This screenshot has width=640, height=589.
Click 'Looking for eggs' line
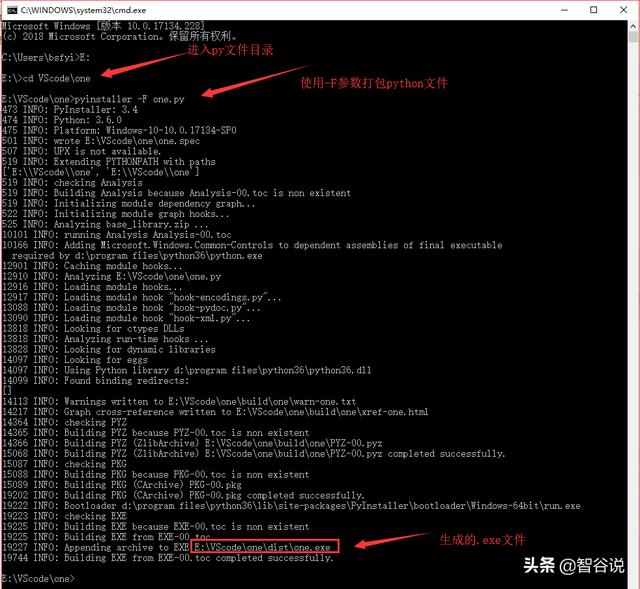point(75,360)
